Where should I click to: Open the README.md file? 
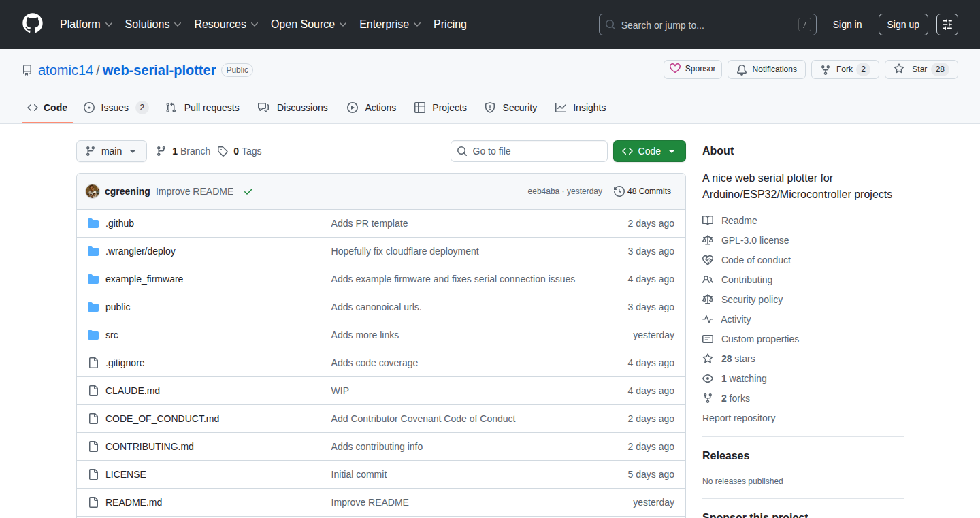coord(133,502)
